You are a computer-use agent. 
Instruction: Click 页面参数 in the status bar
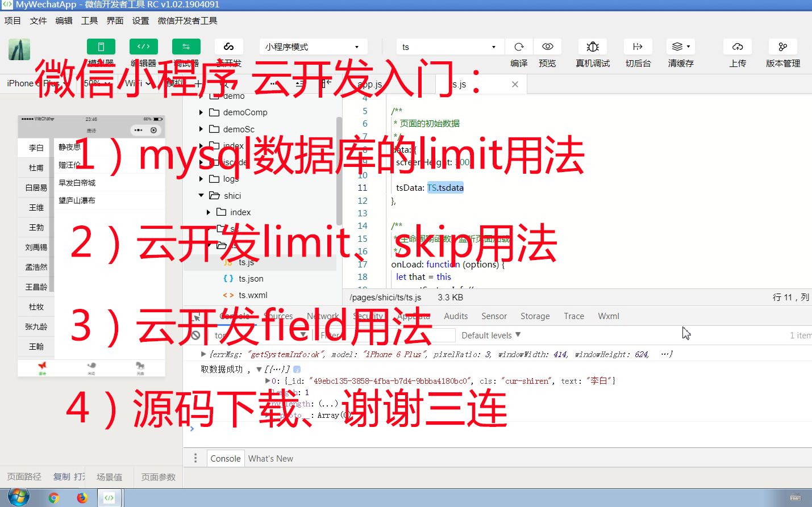[158, 477]
